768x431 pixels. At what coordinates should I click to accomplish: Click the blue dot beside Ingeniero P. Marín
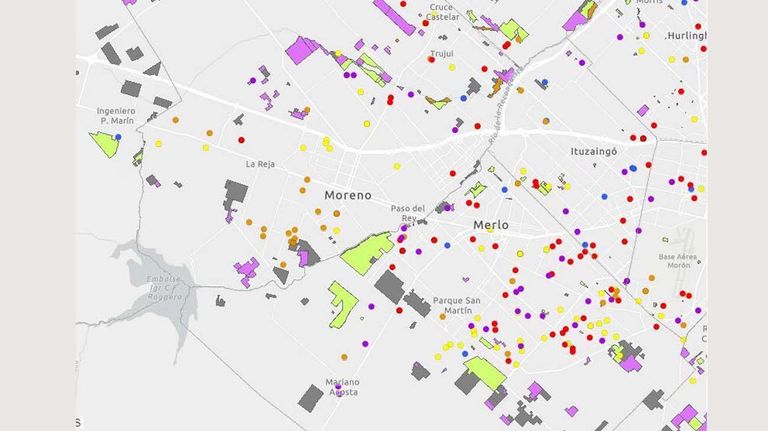pyautogui.click(x=118, y=137)
